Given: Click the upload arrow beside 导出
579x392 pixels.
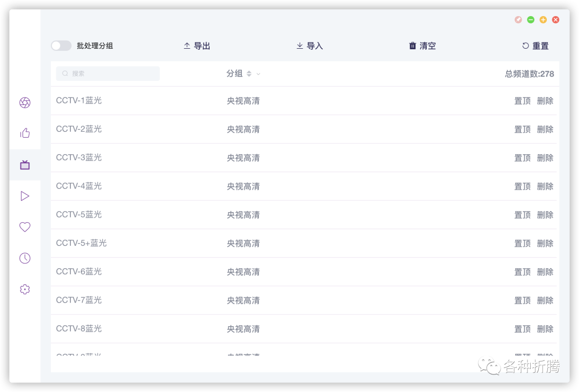Looking at the screenshot, I should [187, 46].
